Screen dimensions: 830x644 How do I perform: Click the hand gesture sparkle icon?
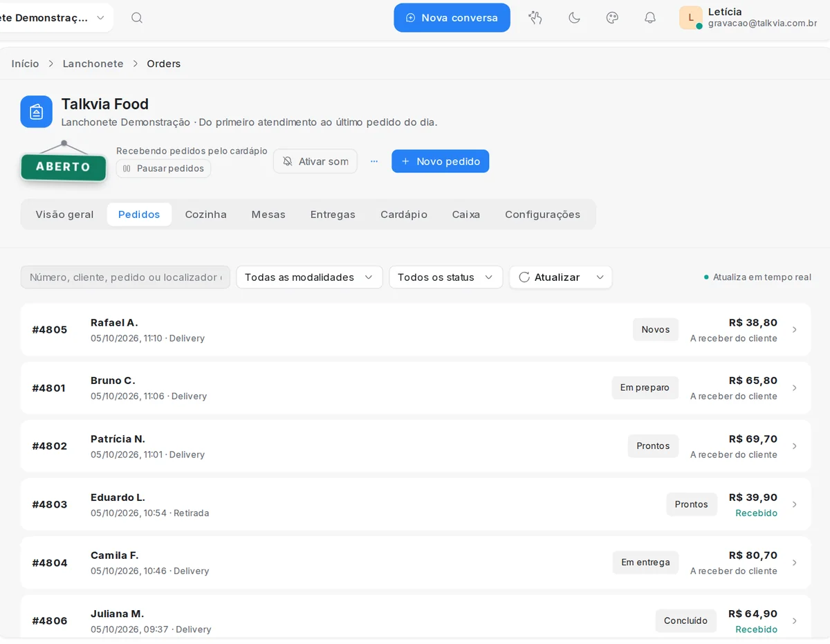(x=535, y=18)
